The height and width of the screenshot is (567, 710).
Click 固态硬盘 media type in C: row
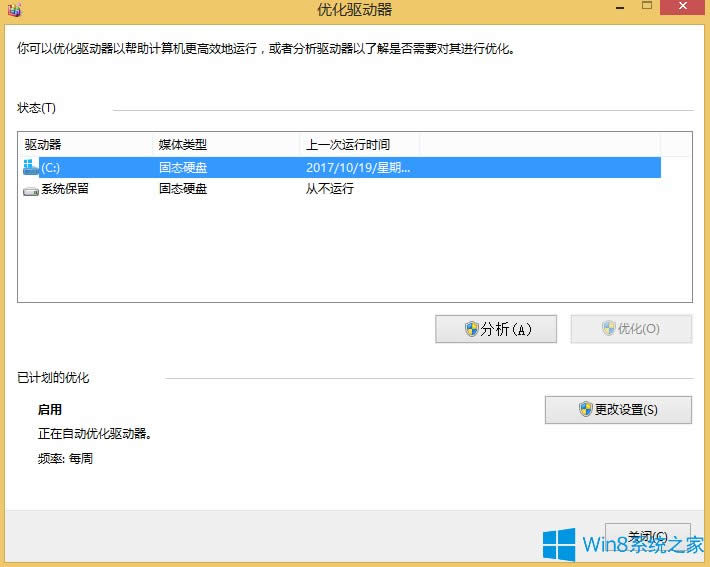coord(183,168)
